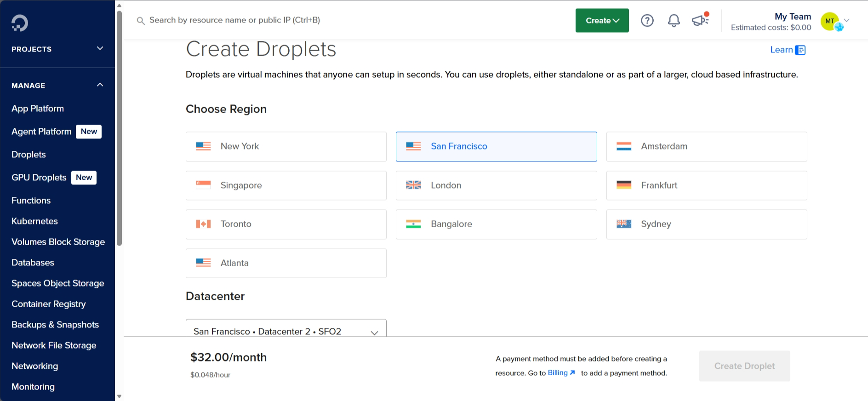This screenshot has width=868, height=401.
Task: Open Network File Storage
Action: pos(54,345)
